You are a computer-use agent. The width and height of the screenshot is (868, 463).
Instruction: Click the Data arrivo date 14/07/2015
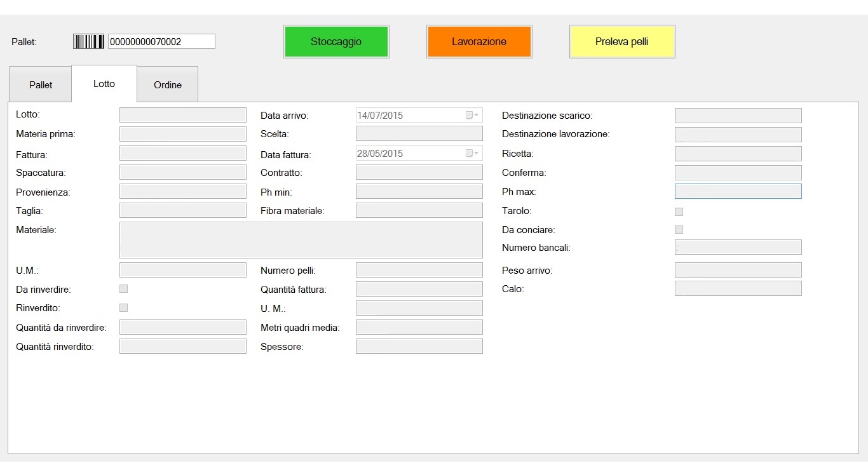tap(380, 116)
